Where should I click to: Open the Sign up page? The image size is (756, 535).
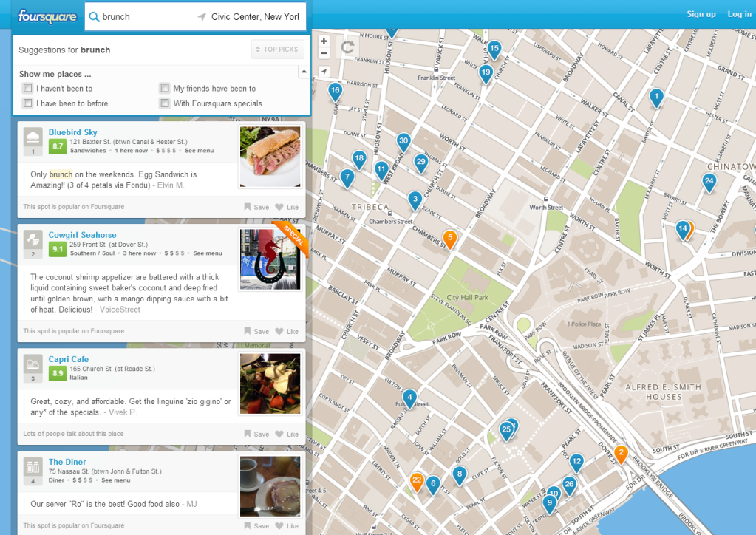701,14
